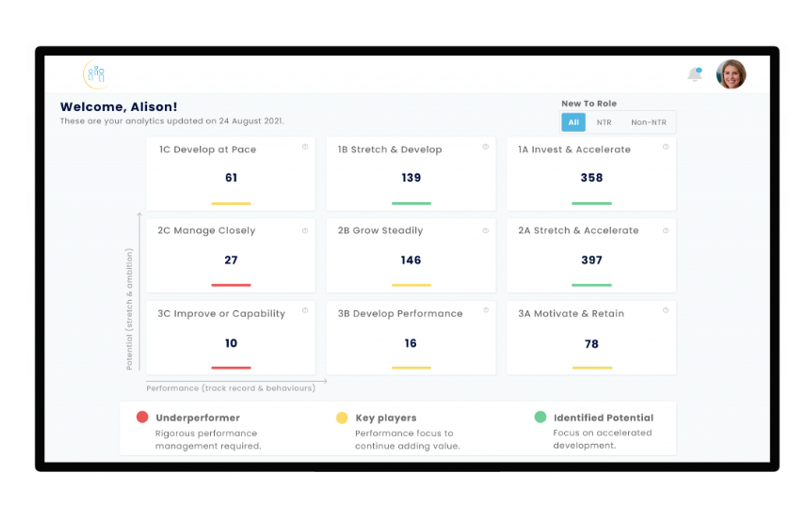The image size is (812, 510).
Task: Click info icon on 3B Develop Performance
Action: click(x=485, y=310)
